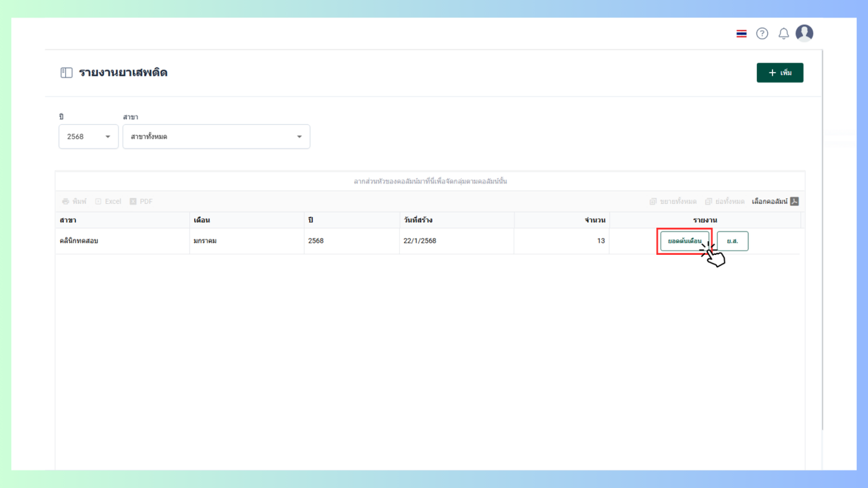Click the ย.ส. report button
The height and width of the screenshot is (488, 868).
tap(732, 241)
